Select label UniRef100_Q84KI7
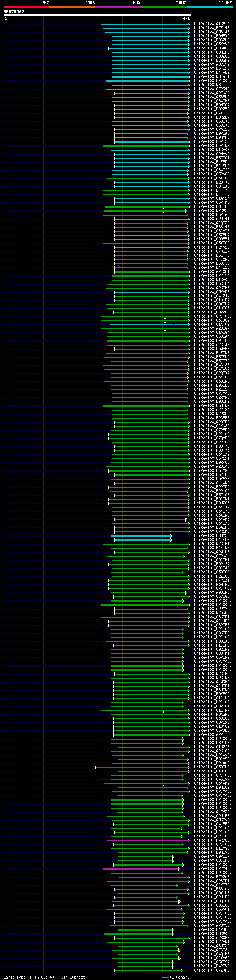 (212, 85)
